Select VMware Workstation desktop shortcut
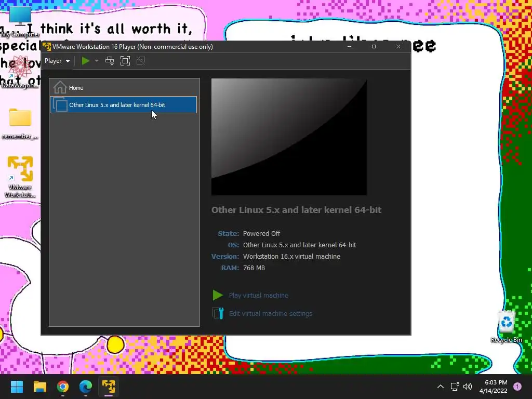Viewport: 532px width, 399px height. 20,177
